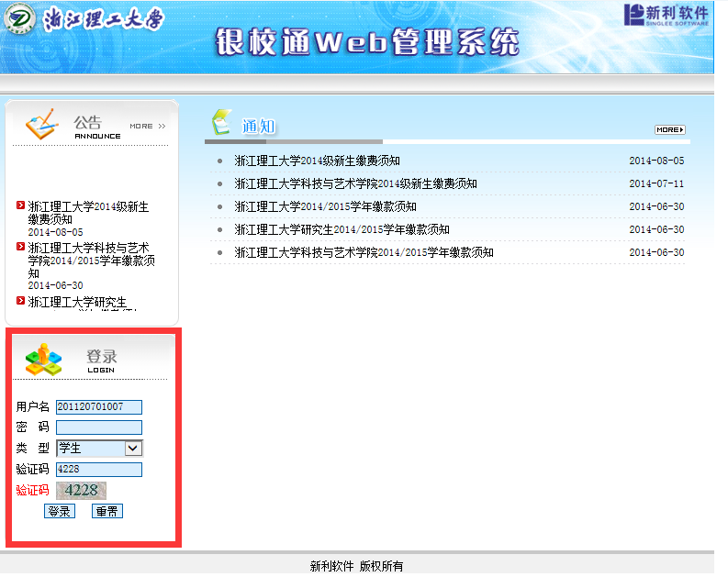Open notice 科技与艺术学院2014级新生缴费须知 in main list
Image resolution: width=728 pixels, height=577 pixels.
(355, 183)
